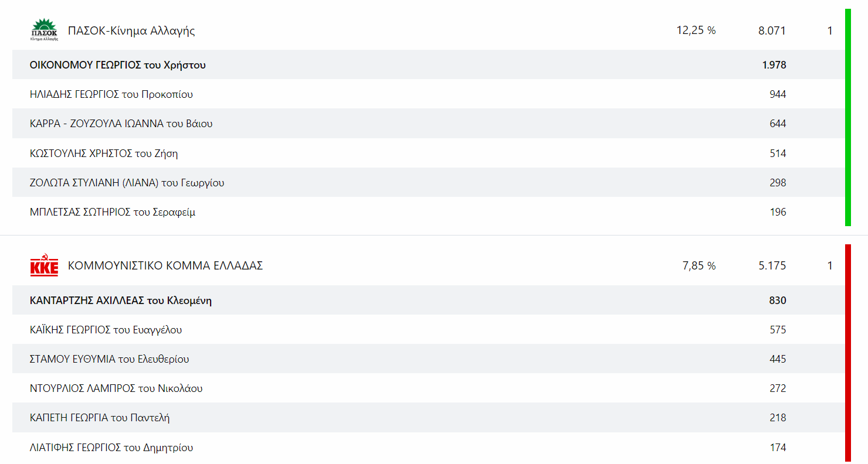Open the ΚΟΜΜΟΥΝΙΣΤΙΚΟ ΚΟΜΜΑ ΕΛΛΑΔΑΣ party heading
Image resolution: width=868 pixels, height=464 pixels.
pyautogui.click(x=165, y=266)
